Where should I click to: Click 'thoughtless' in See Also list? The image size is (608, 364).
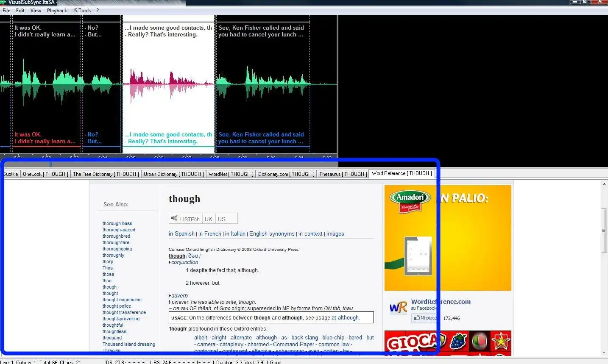click(114, 331)
